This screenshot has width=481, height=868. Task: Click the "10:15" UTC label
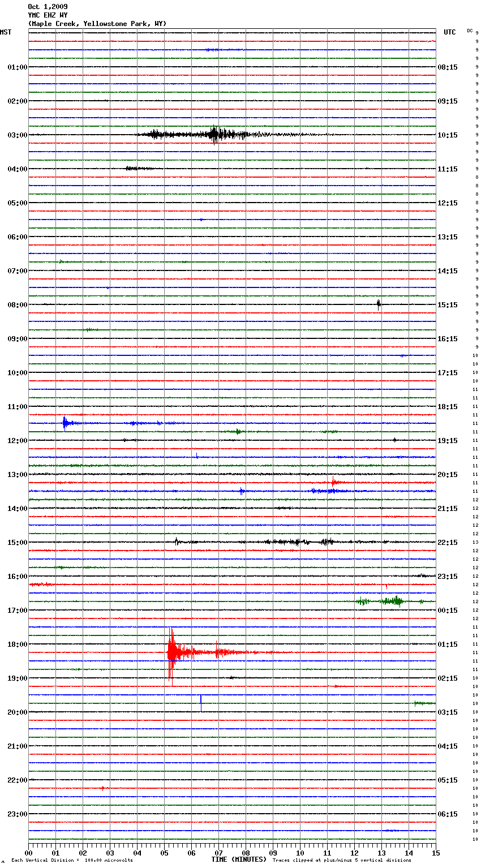tap(448, 135)
